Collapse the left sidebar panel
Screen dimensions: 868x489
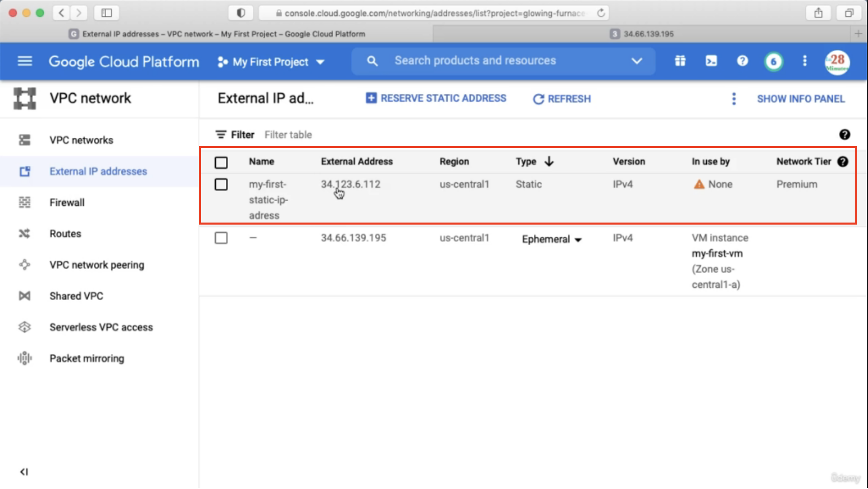[x=24, y=472]
